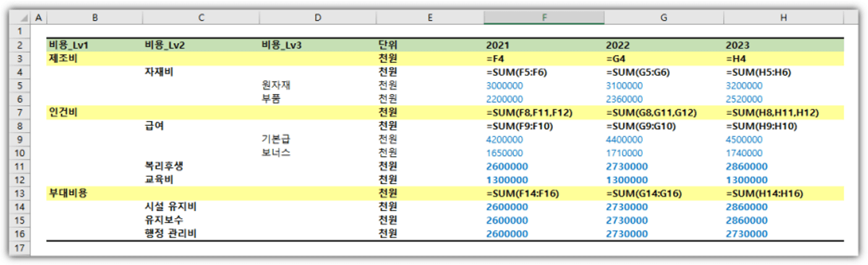Click the =SUM(H14:H16) formula cell
868x265 pixels.
784,193
